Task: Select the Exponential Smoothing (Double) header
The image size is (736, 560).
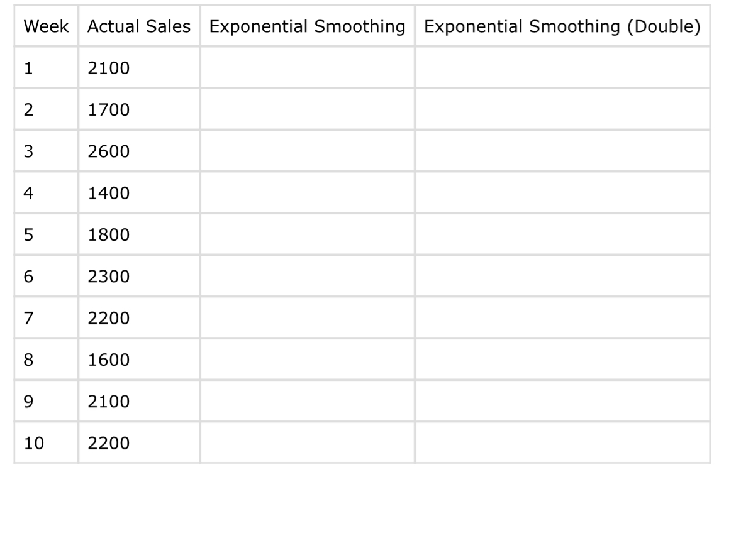Action: point(562,26)
